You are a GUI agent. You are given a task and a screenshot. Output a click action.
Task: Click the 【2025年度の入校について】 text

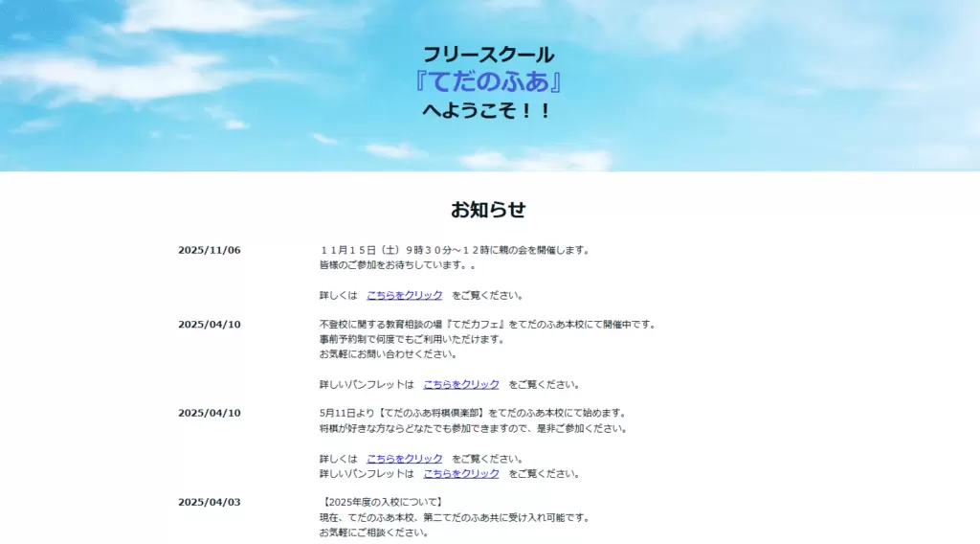point(383,502)
